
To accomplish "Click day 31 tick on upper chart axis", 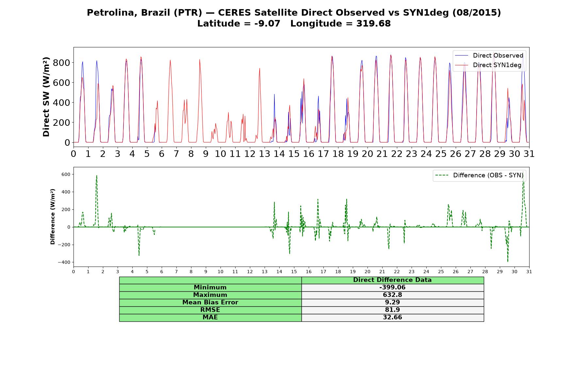I will tap(529, 154).
